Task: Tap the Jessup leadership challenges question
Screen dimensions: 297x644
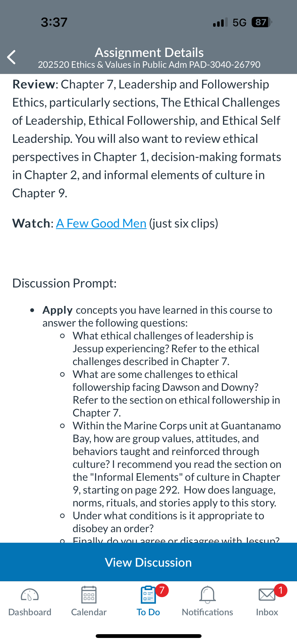Action: click(166, 348)
